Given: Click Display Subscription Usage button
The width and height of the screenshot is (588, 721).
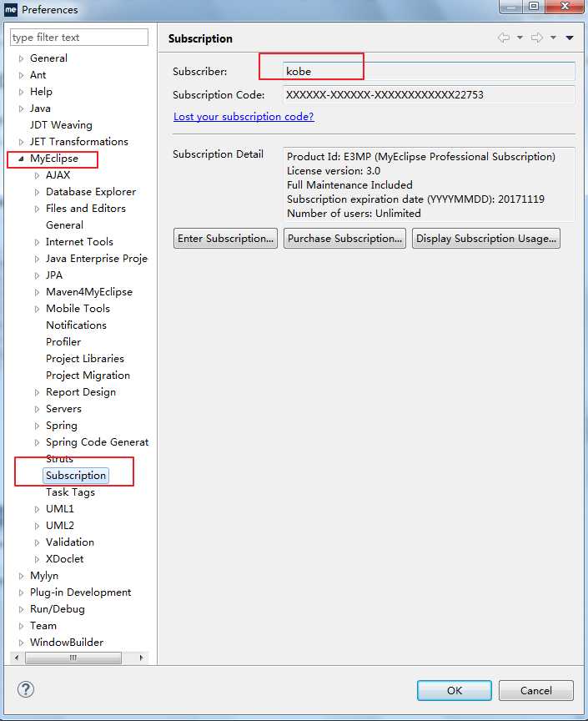Looking at the screenshot, I should 486,238.
